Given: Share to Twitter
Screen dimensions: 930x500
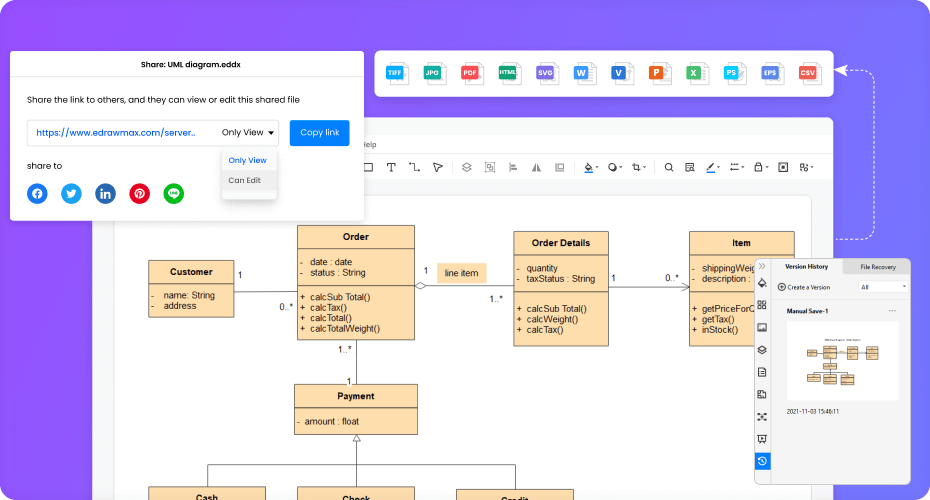Looking at the screenshot, I should point(71,193).
